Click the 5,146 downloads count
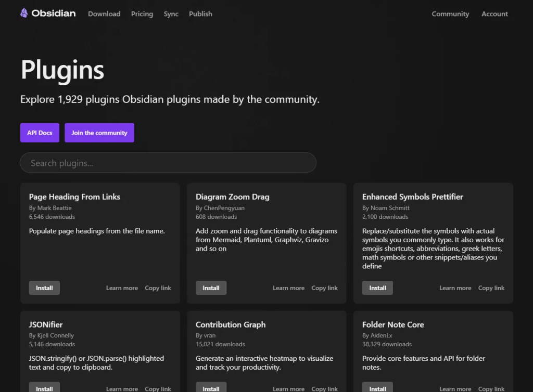Image resolution: width=533 pixels, height=392 pixels. [52, 344]
